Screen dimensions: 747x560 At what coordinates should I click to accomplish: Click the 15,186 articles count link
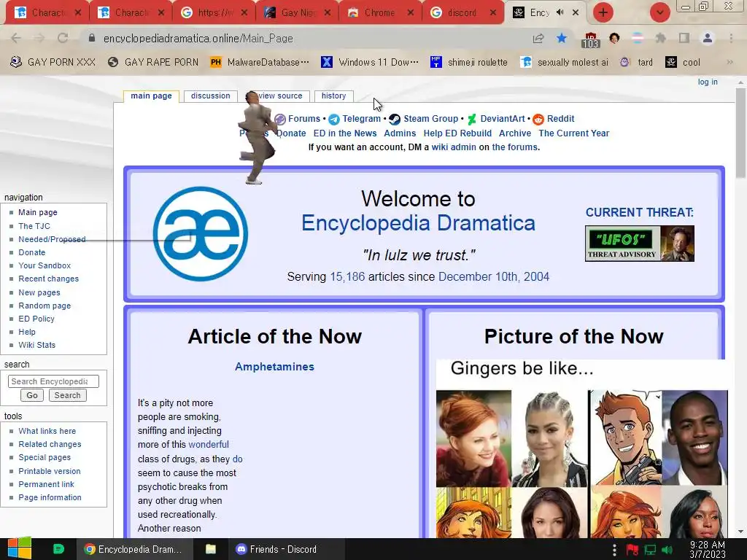click(347, 276)
